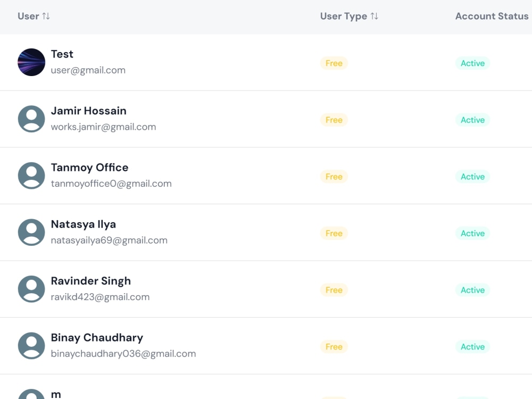Click Jamir Hossain's default avatar icon
The width and height of the screenshot is (532, 399).
[x=31, y=119]
